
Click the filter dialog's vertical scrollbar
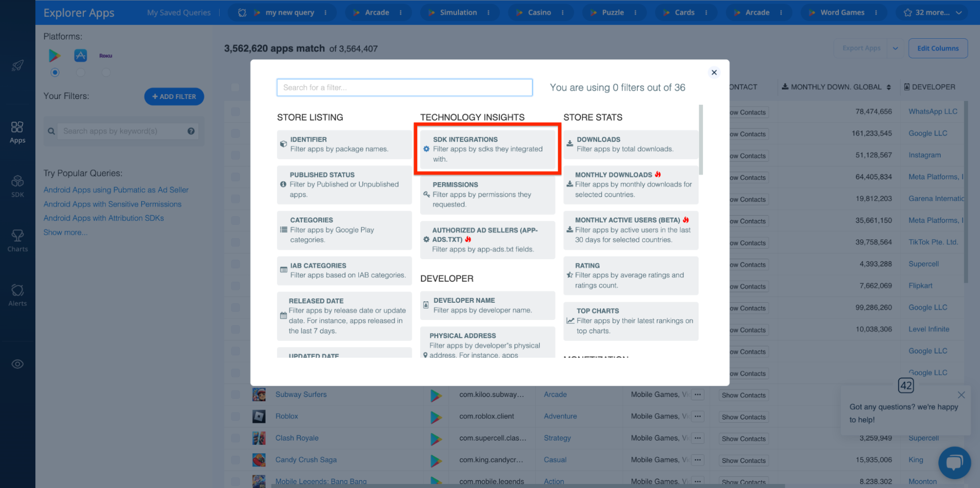coord(701,140)
